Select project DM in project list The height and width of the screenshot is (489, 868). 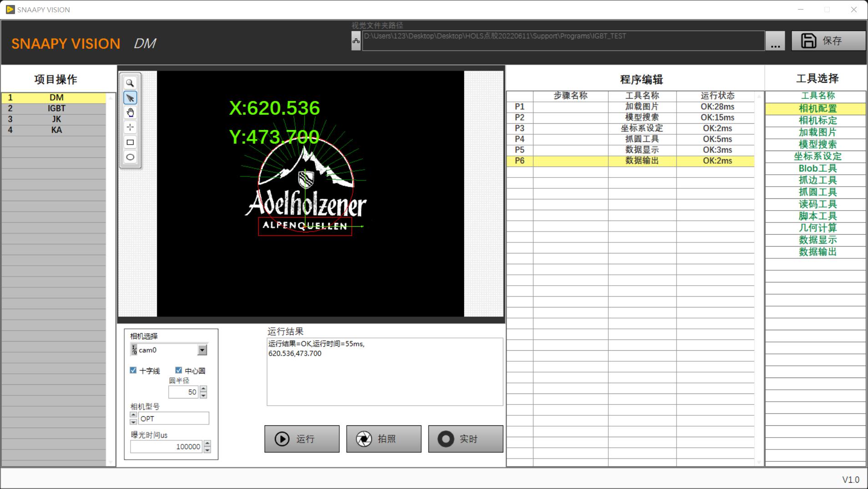pyautogui.click(x=54, y=97)
